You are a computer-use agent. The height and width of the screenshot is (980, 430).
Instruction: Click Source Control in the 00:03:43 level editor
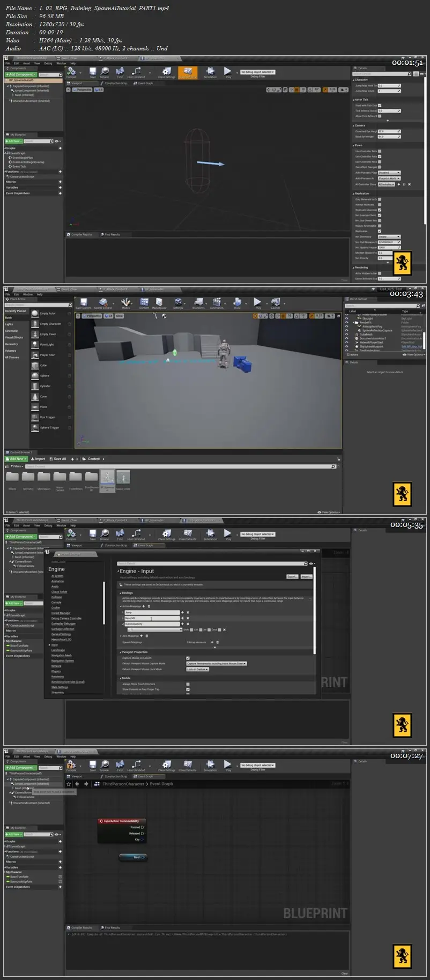(x=103, y=304)
